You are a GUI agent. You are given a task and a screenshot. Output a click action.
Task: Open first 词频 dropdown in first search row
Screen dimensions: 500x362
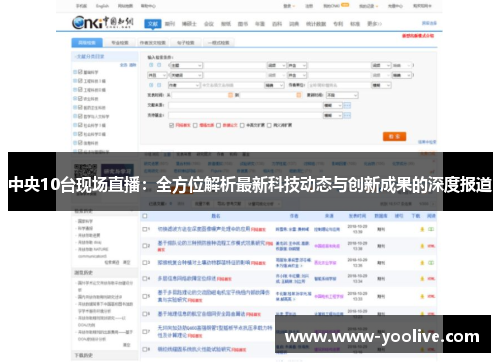pos(277,65)
